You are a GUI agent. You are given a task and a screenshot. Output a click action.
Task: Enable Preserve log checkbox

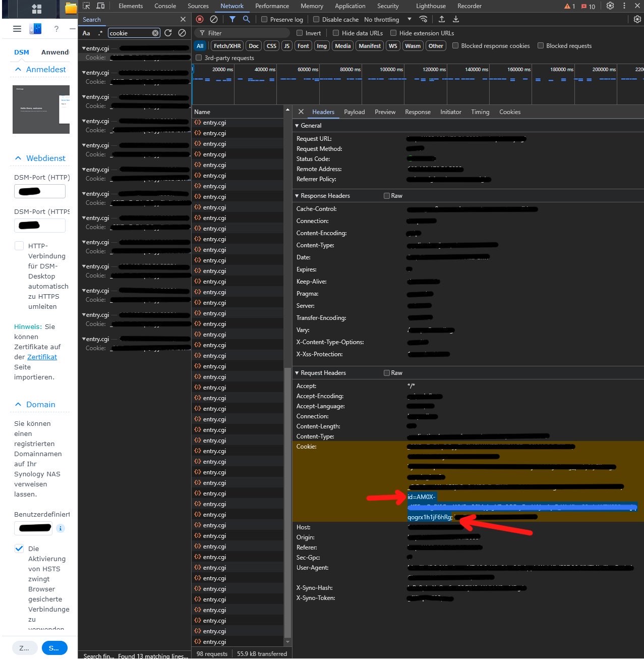click(264, 20)
